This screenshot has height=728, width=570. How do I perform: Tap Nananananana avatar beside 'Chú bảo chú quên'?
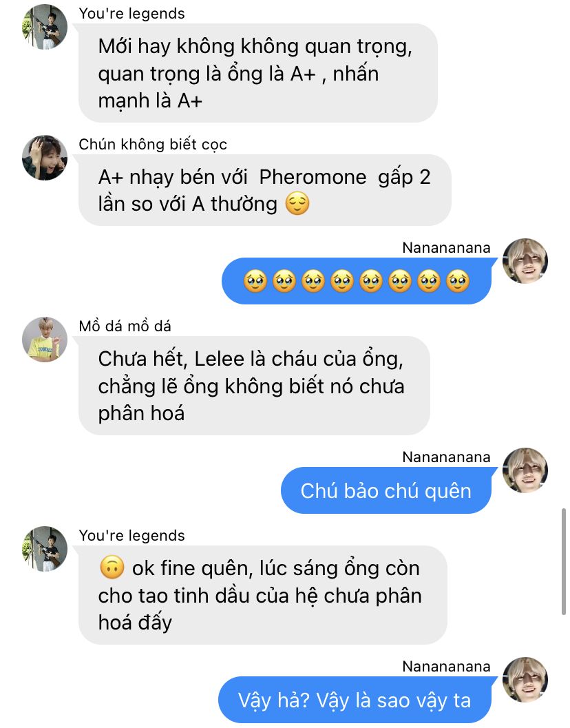coord(525,470)
